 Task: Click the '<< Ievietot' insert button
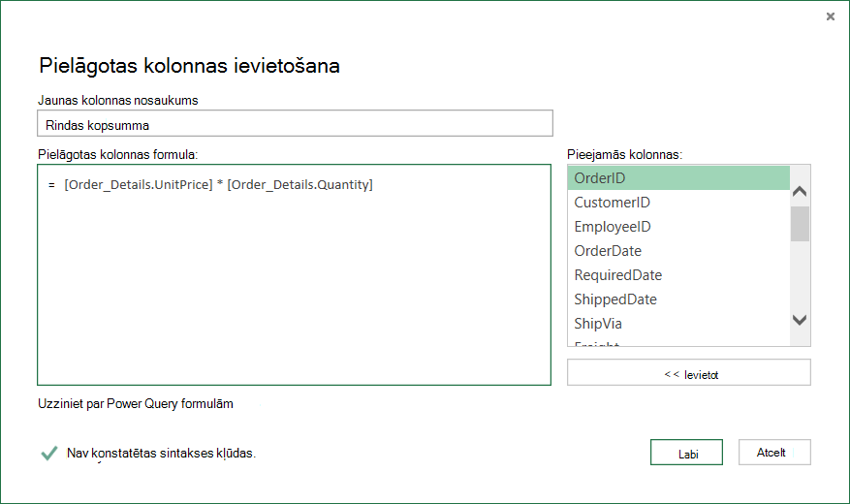click(x=688, y=372)
